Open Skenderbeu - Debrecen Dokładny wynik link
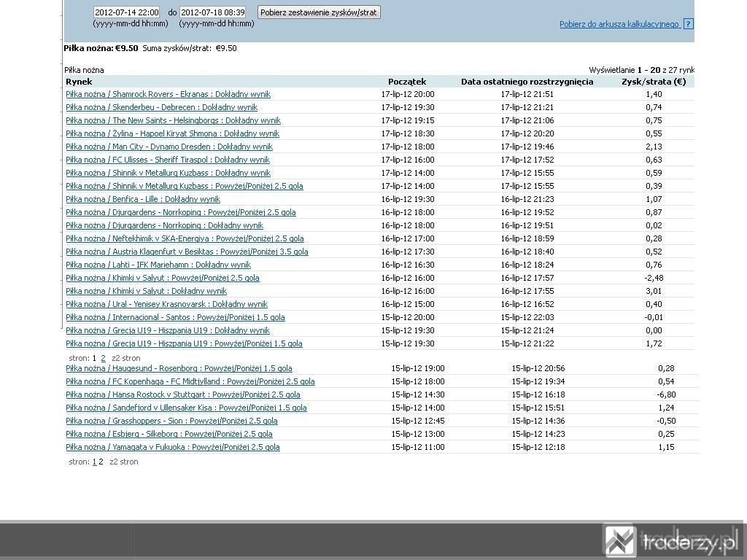Viewport: 747px width, 560px height. tap(161, 107)
